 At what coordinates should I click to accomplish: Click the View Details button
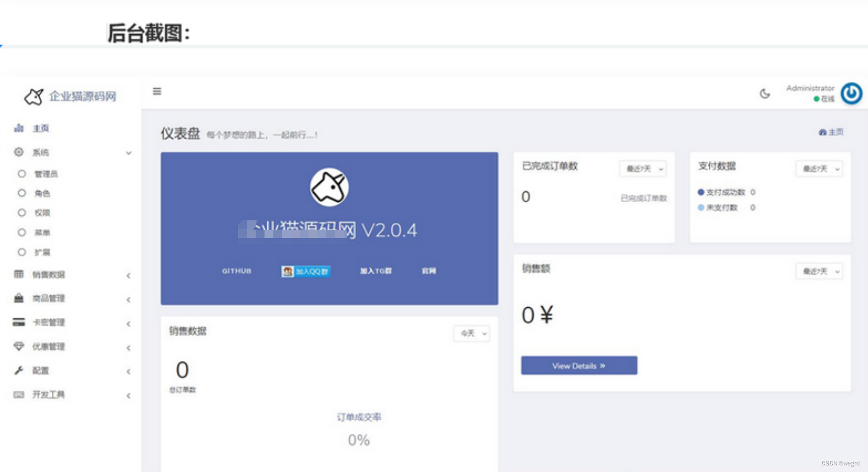click(579, 366)
